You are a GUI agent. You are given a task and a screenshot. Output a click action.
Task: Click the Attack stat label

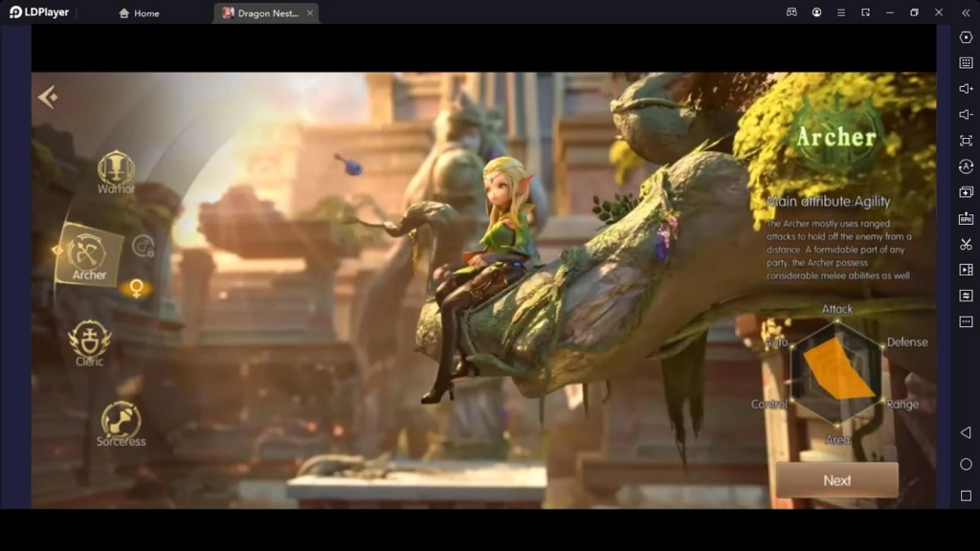click(x=836, y=309)
